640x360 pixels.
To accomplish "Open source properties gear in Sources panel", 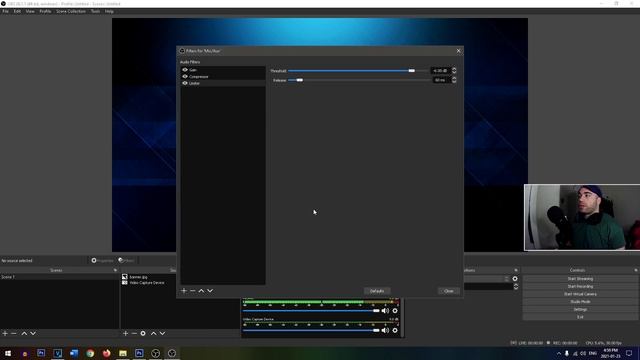I will pyautogui.click(x=143, y=333).
